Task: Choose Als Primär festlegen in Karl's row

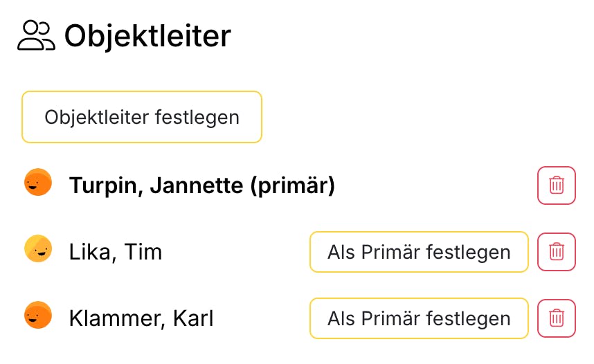Action: (x=419, y=318)
